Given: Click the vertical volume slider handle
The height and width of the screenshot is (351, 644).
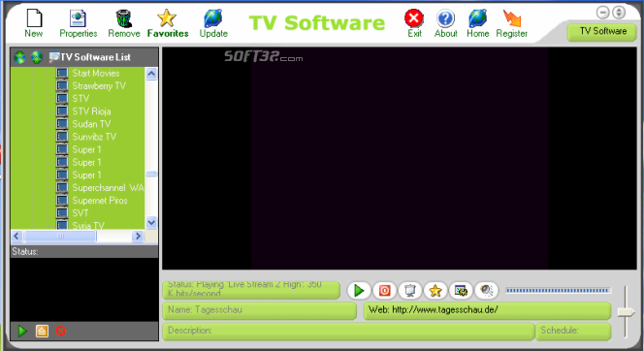Looking at the screenshot, I should (626, 312).
